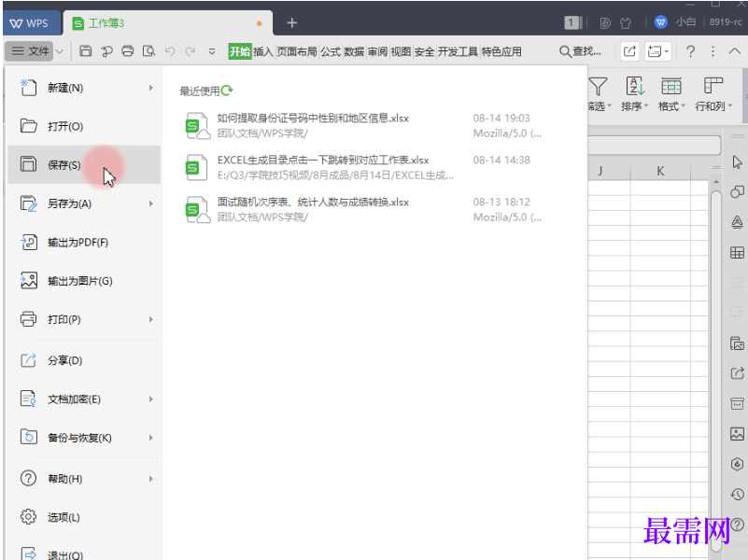Collapse the ribbon with the up chevron
Screen dimensions: 748x560
tap(735, 51)
